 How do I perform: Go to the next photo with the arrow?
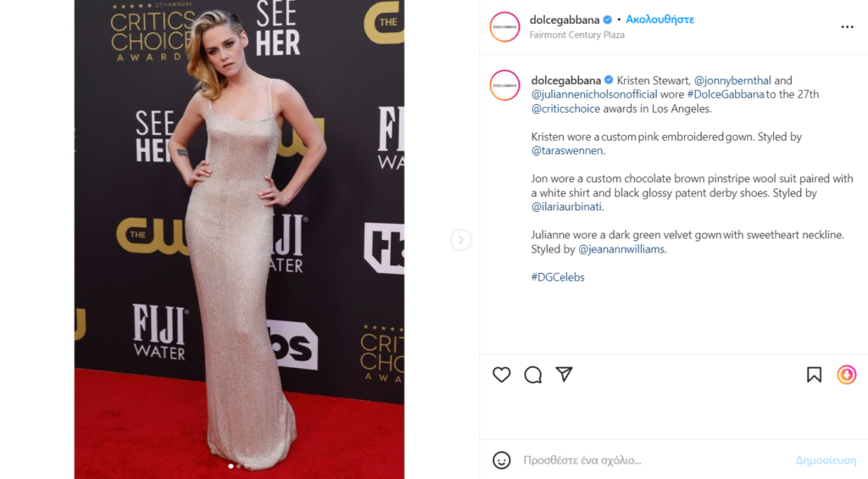tap(460, 240)
